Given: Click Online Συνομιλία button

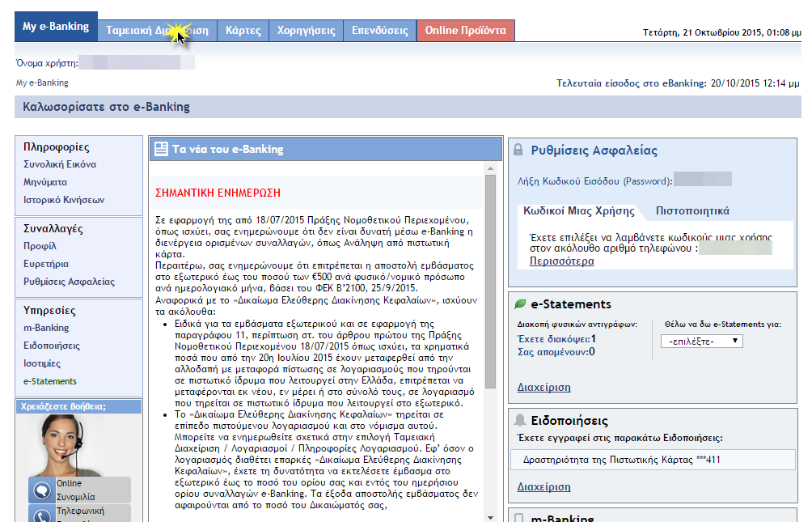Looking at the screenshot, I should coord(79,490).
